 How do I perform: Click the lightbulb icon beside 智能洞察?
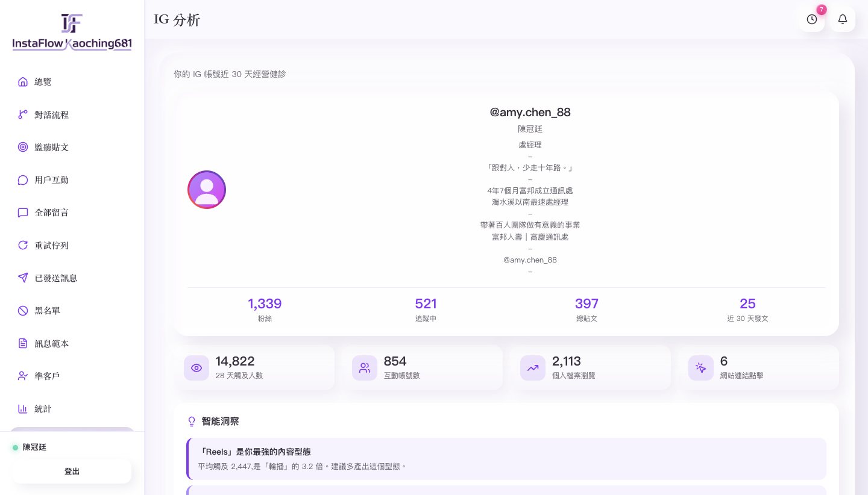click(192, 422)
